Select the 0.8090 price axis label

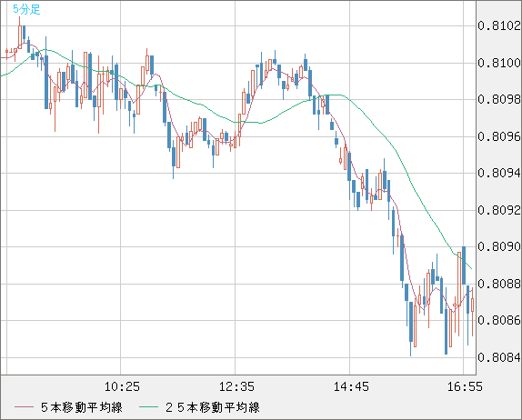tap(499, 247)
